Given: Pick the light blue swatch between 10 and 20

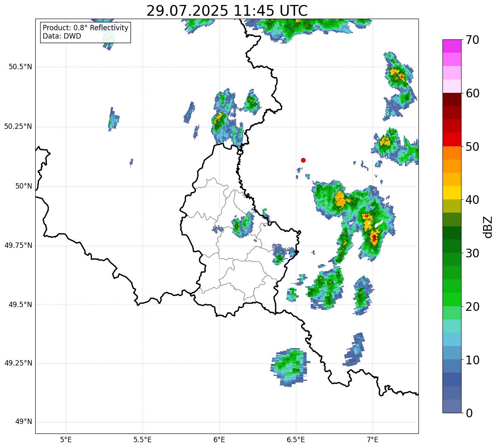Looking at the screenshot, I should tap(452, 339).
